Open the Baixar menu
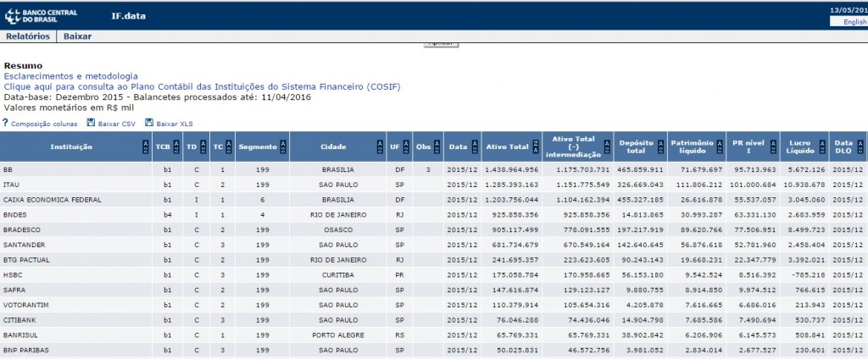This screenshot has height=359, width=868. [78, 36]
